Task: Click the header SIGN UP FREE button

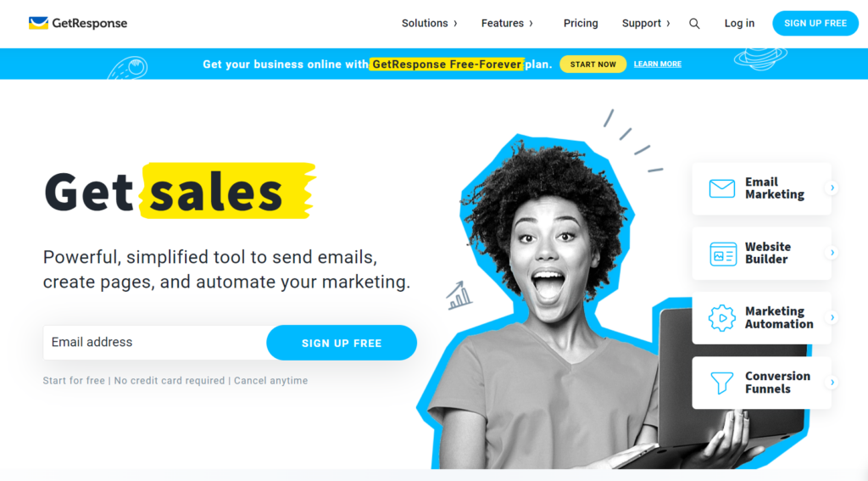Action: 815,23
